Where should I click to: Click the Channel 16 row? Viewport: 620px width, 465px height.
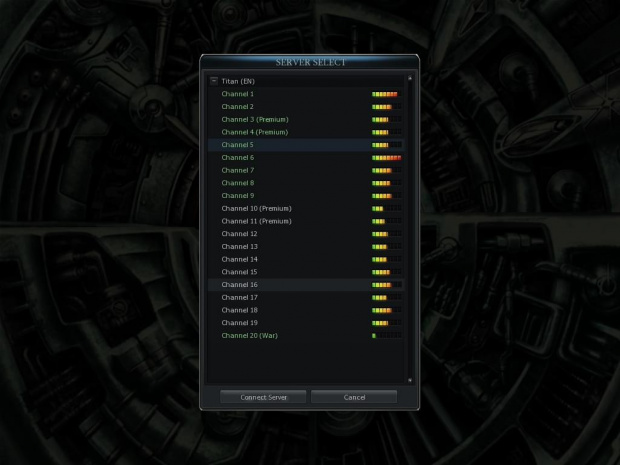(306, 285)
